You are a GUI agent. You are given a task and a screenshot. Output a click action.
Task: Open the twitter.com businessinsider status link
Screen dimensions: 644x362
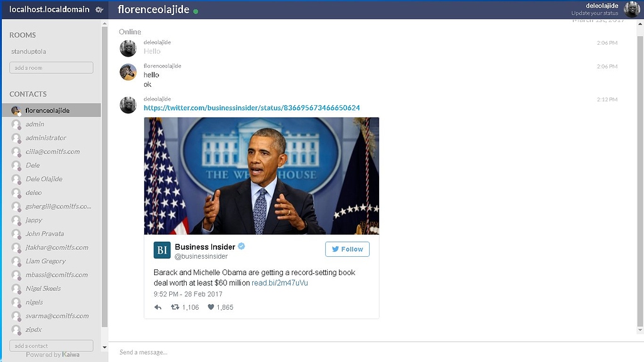coord(252,108)
